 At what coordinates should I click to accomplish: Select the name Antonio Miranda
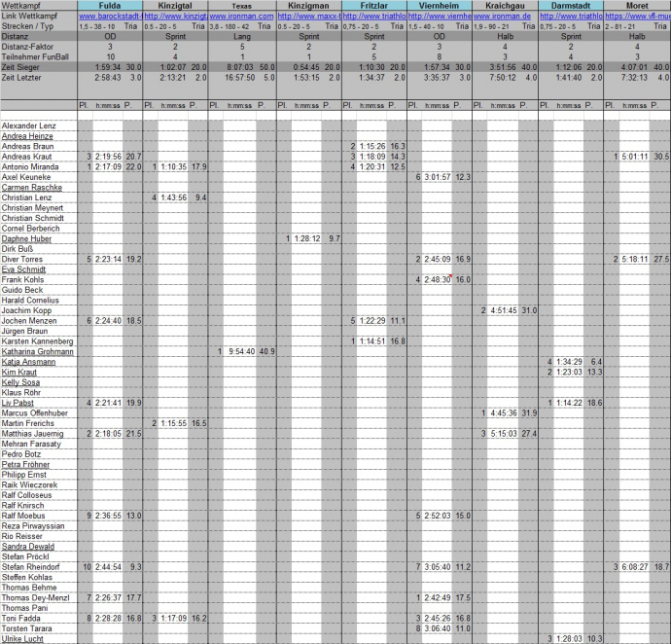pos(30,167)
